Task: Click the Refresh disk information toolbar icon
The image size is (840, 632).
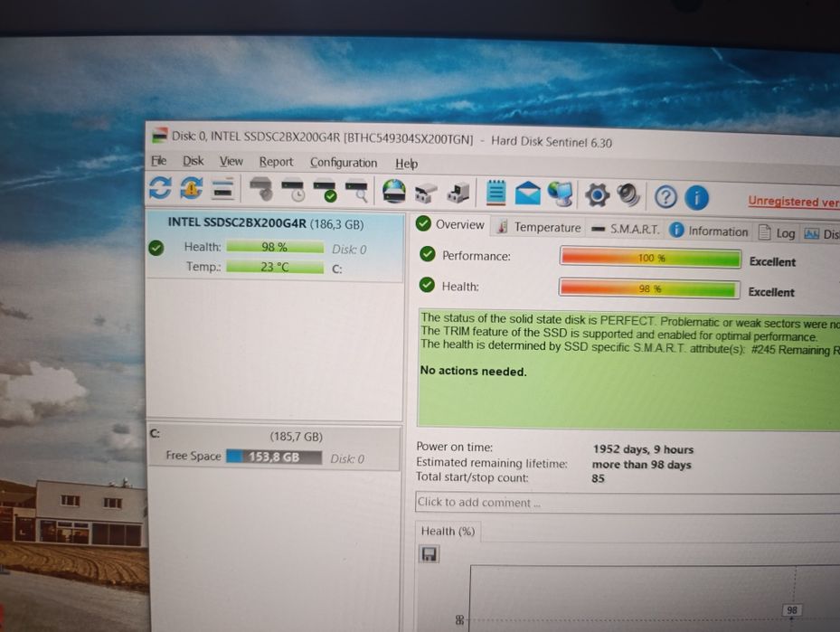Action: [x=160, y=188]
